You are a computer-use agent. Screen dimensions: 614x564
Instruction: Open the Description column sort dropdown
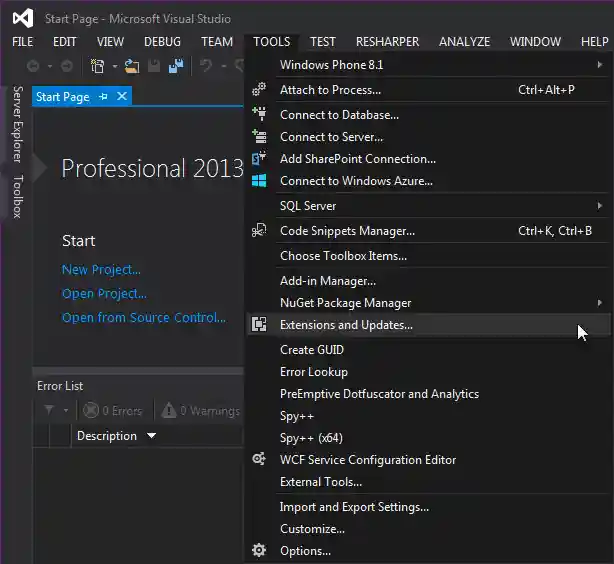tap(152, 436)
